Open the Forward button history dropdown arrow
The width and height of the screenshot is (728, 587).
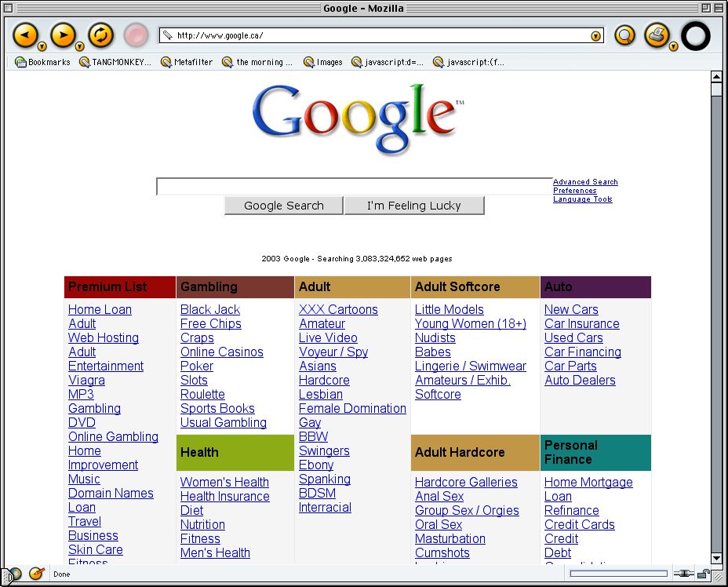tap(79, 46)
